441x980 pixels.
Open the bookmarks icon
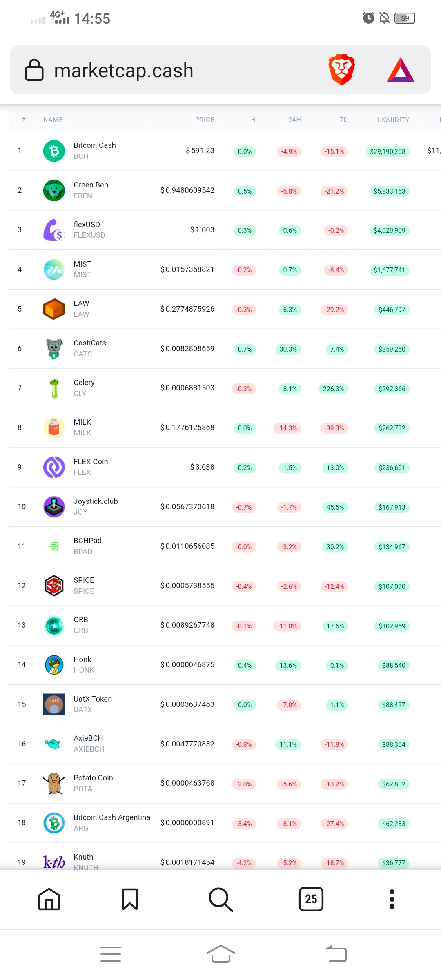(x=130, y=899)
